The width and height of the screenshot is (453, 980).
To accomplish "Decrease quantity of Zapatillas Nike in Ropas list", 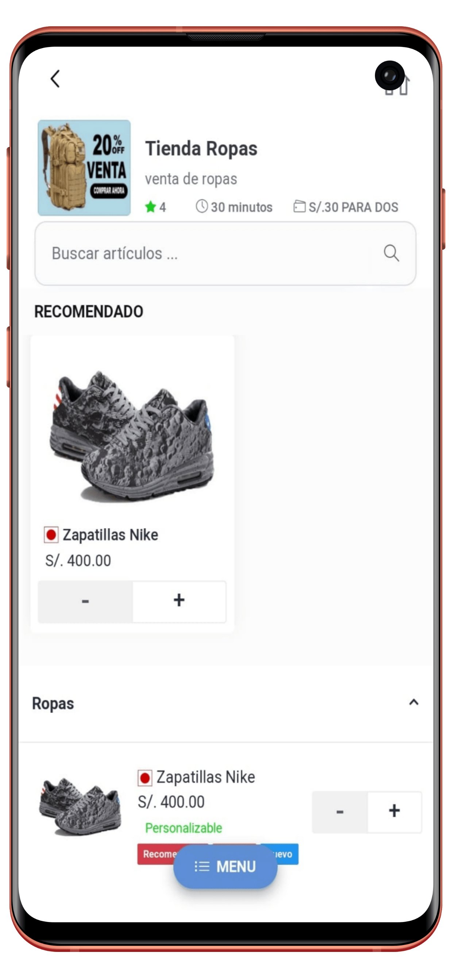I will click(x=340, y=812).
